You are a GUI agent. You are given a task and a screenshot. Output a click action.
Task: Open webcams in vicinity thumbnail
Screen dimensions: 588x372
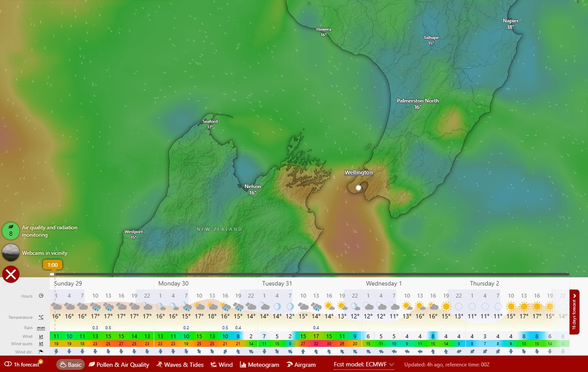coord(11,253)
